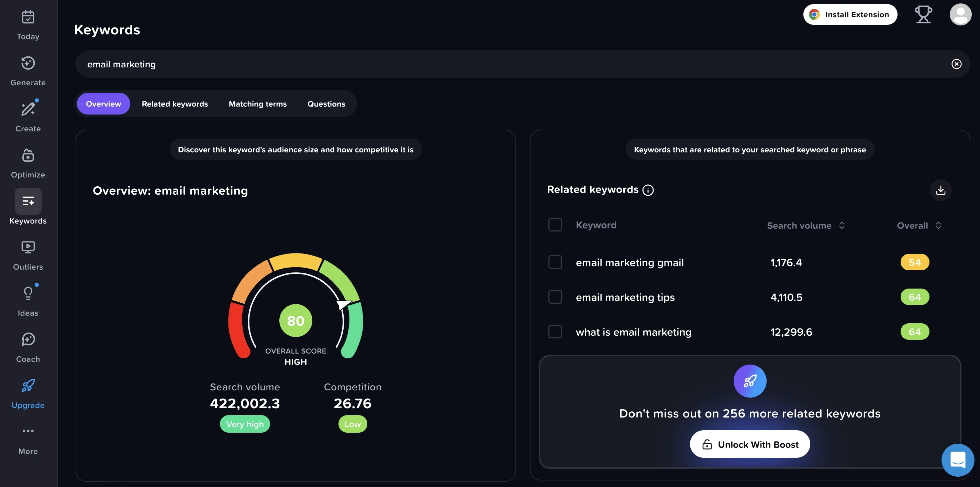Show info about Related keywords
This screenshot has height=487, width=980.
(x=648, y=190)
